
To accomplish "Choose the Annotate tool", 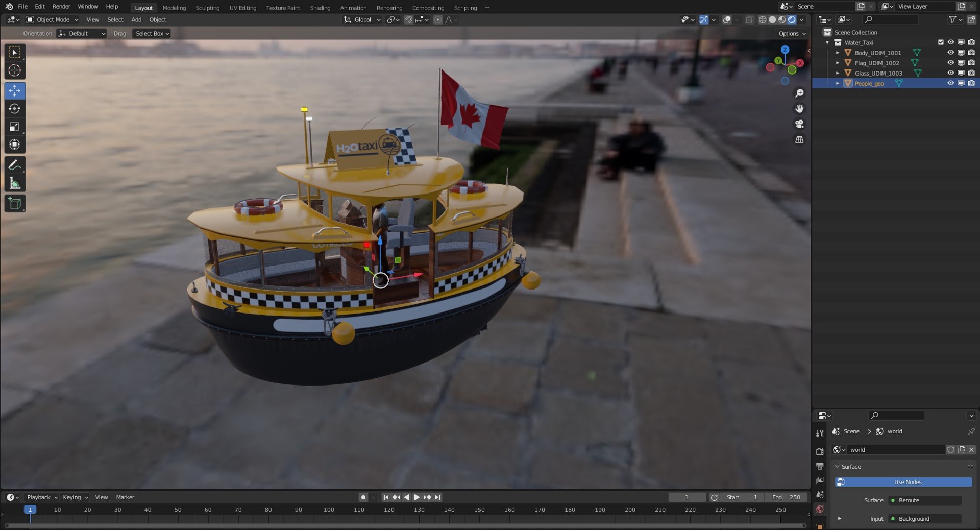I will pyautogui.click(x=15, y=165).
